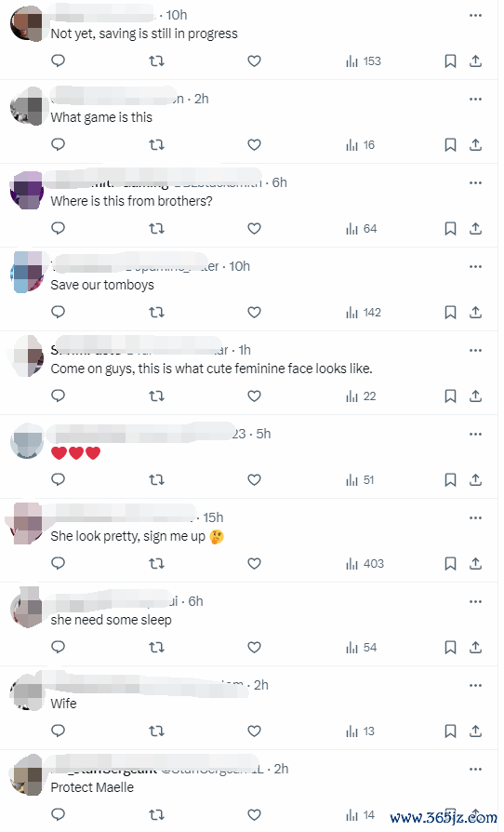Image resolution: width=504 pixels, height=832 pixels.
Task: Like the "she need some sleep" reply
Action: click(x=255, y=648)
